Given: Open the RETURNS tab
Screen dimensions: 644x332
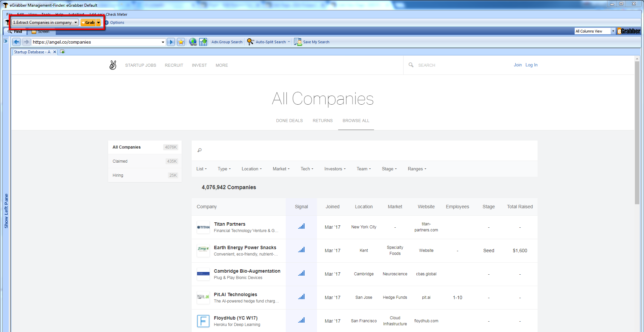Looking at the screenshot, I should point(323,120).
